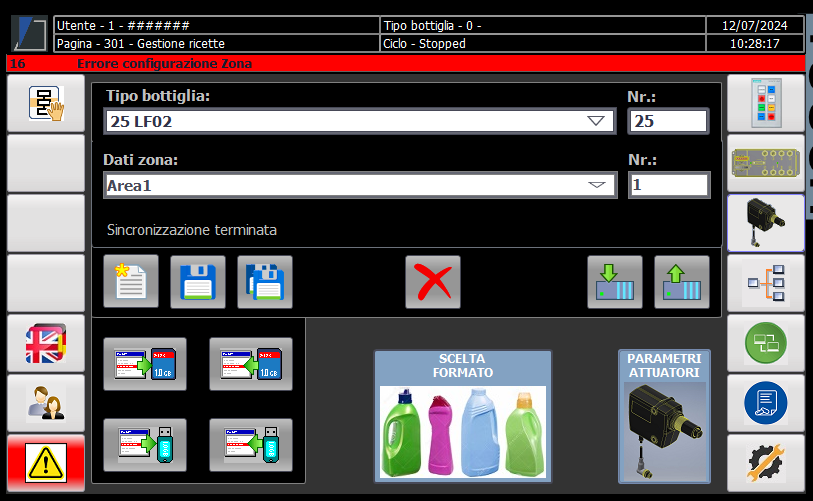Import recipes from SD card icon
This screenshot has width=813, height=501.
pyautogui.click(x=251, y=364)
